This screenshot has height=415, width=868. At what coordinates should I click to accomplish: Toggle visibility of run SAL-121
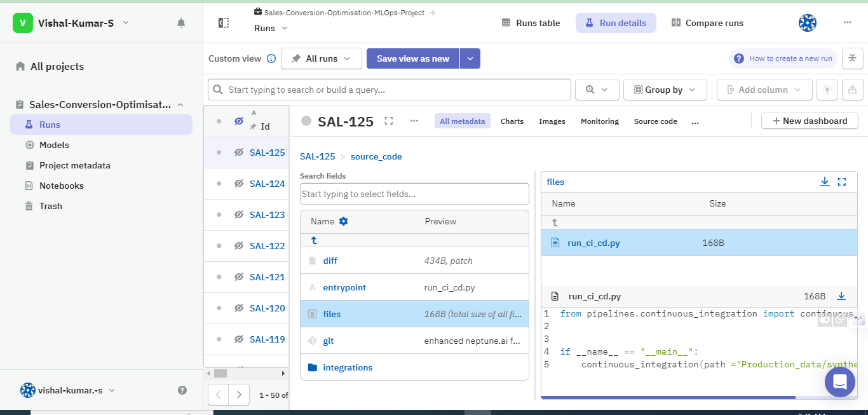[x=239, y=277]
